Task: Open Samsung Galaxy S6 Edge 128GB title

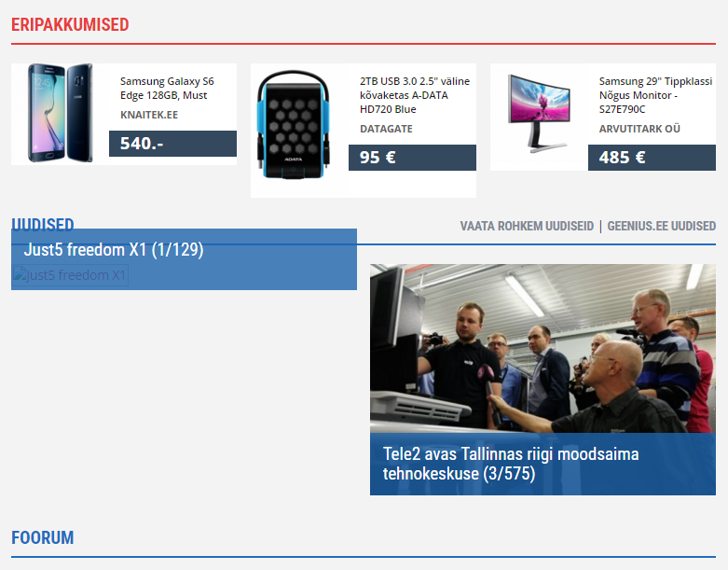Action: click(x=167, y=89)
